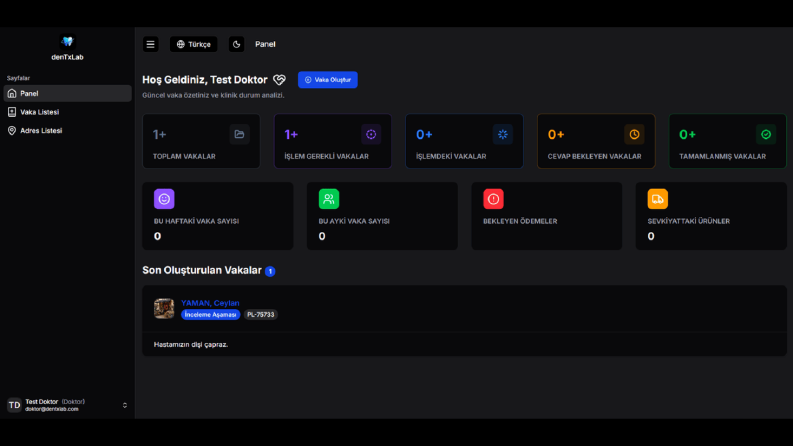Click the PL-75733 case code tag
The width and height of the screenshot is (793, 446).
tap(261, 315)
